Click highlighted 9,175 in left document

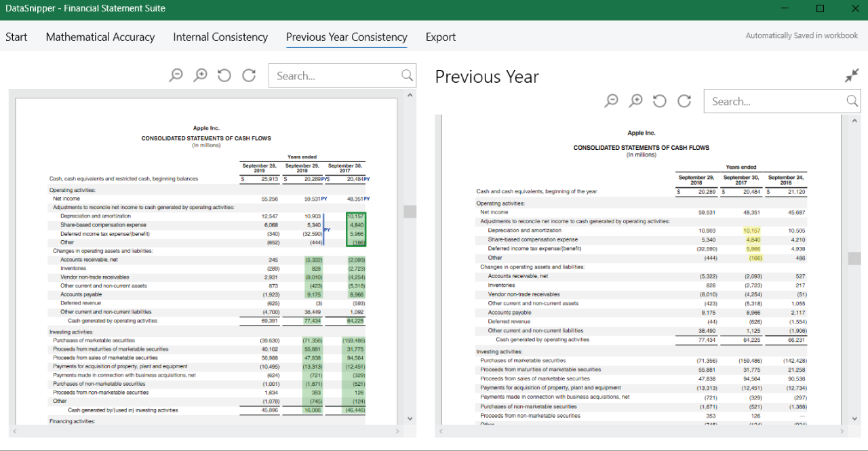[x=314, y=295]
